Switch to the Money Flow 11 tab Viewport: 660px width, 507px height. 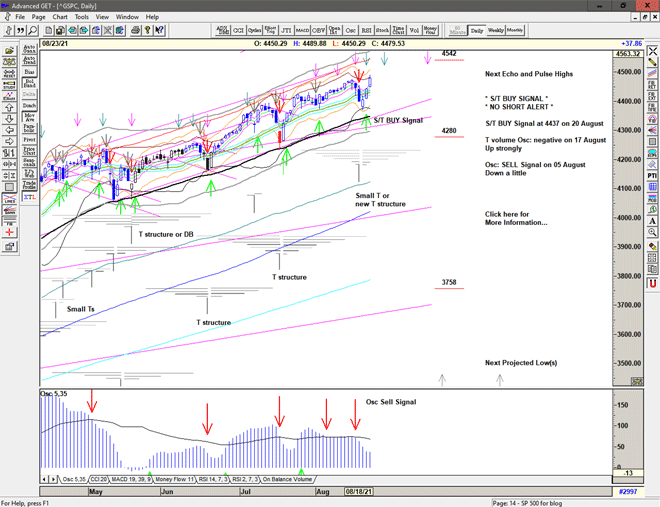point(176,480)
